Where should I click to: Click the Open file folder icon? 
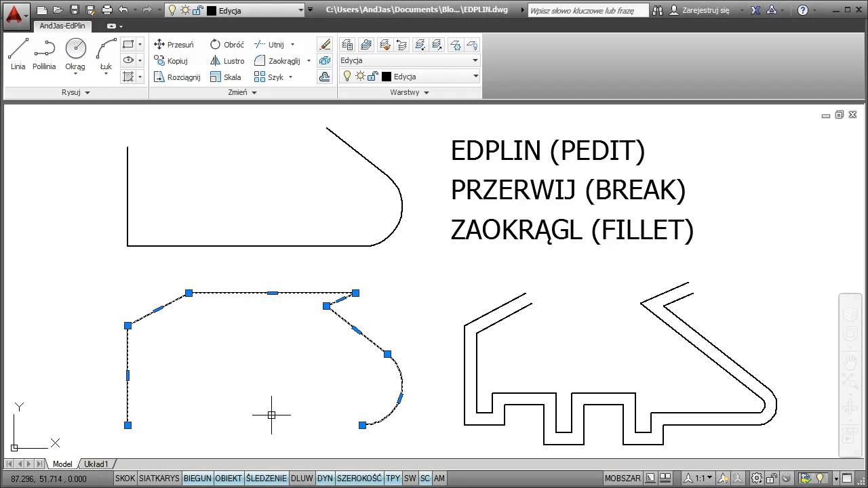[58, 10]
